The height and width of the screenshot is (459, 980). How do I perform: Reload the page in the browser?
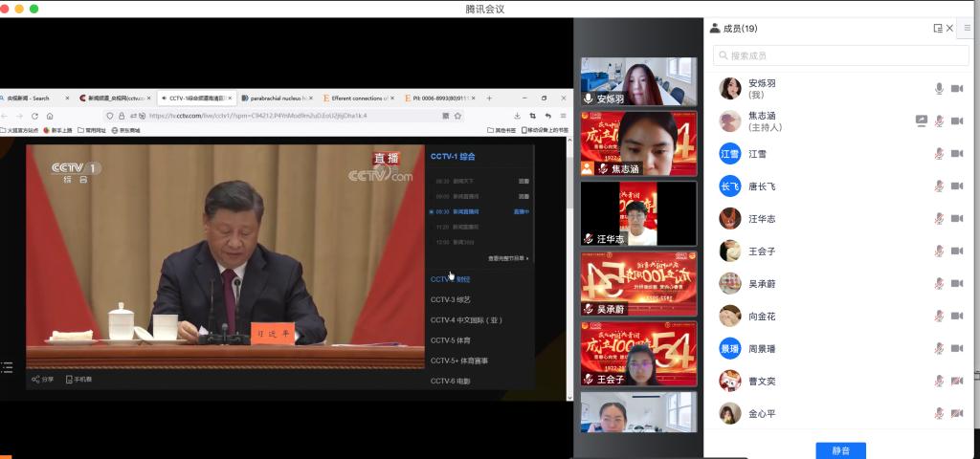click(x=34, y=116)
